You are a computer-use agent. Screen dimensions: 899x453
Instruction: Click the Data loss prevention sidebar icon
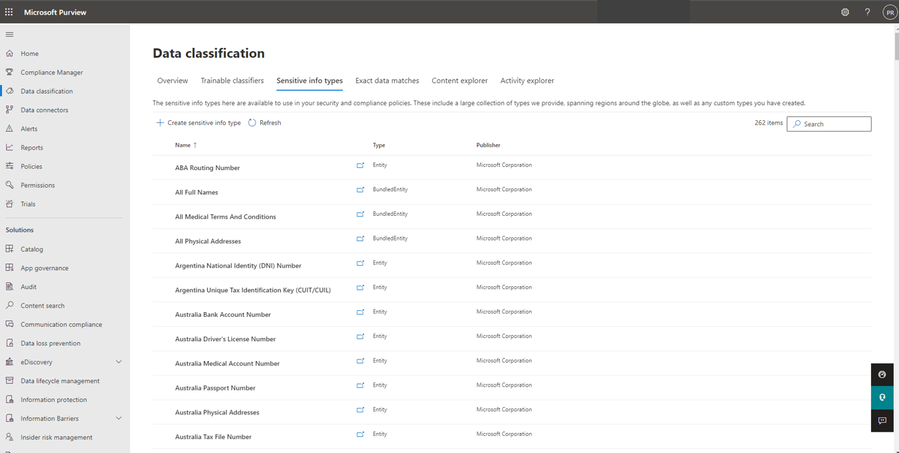[x=10, y=343]
